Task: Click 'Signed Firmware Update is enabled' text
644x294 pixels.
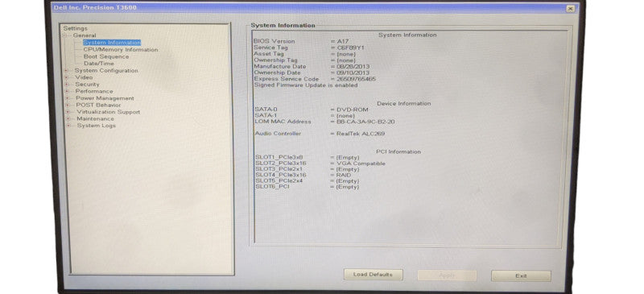Action: (x=306, y=85)
